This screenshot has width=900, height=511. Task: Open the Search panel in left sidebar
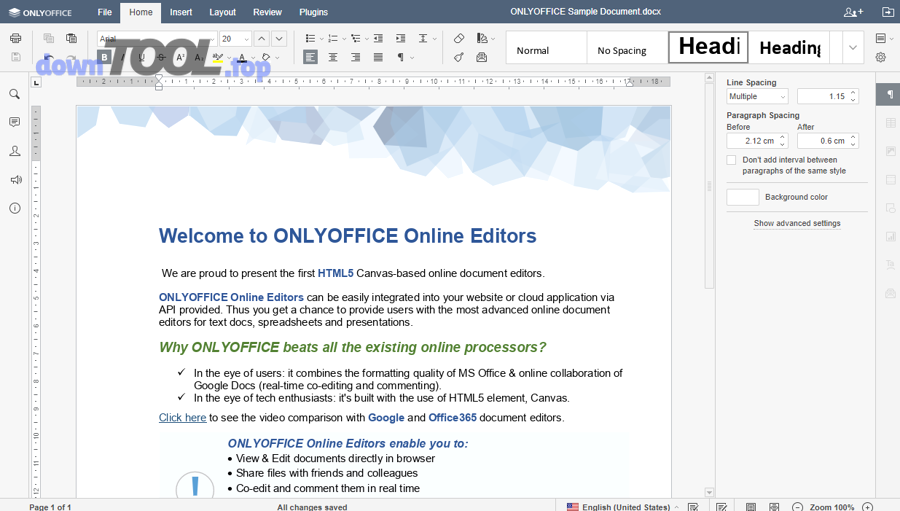pyautogui.click(x=15, y=94)
